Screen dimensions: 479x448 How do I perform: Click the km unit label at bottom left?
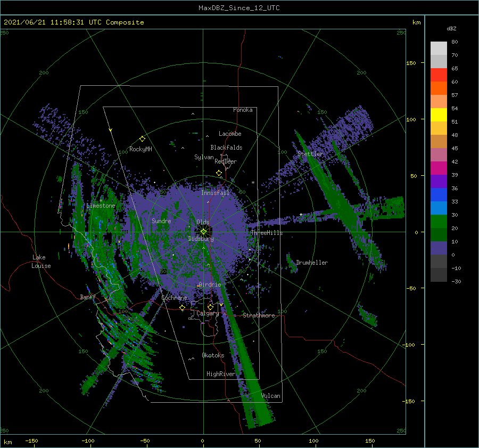7,442
